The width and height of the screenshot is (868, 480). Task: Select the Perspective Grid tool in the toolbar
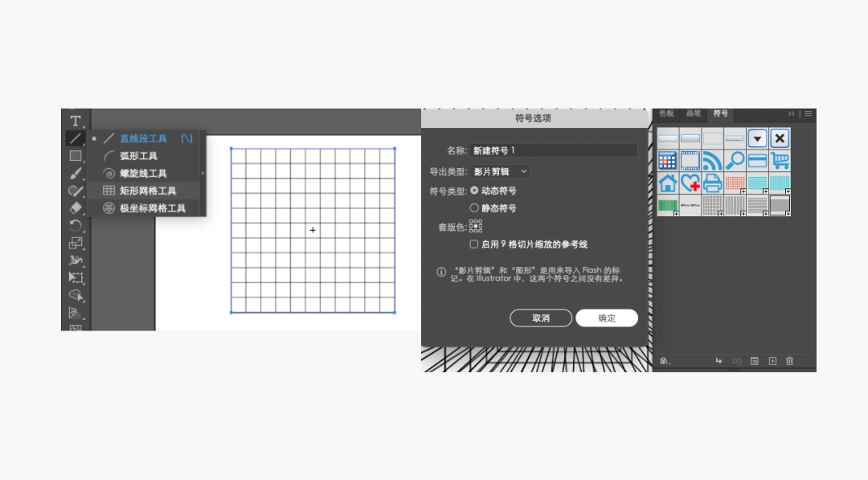(x=76, y=313)
